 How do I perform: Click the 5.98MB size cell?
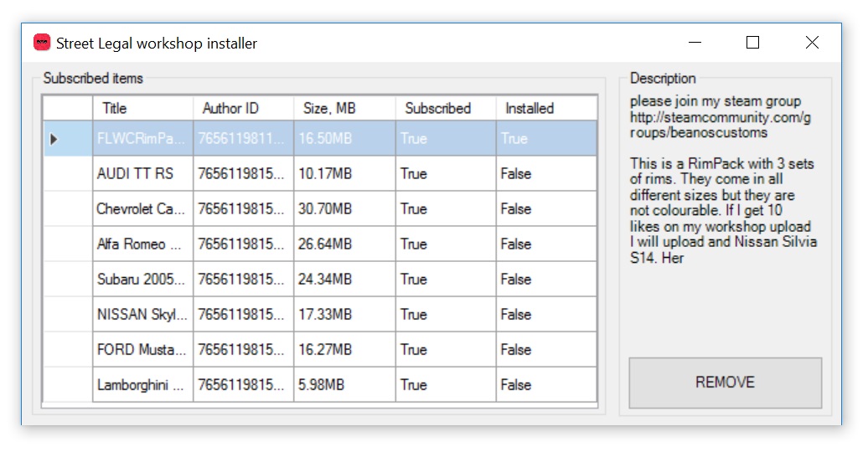pyautogui.click(x=322, y=385)
